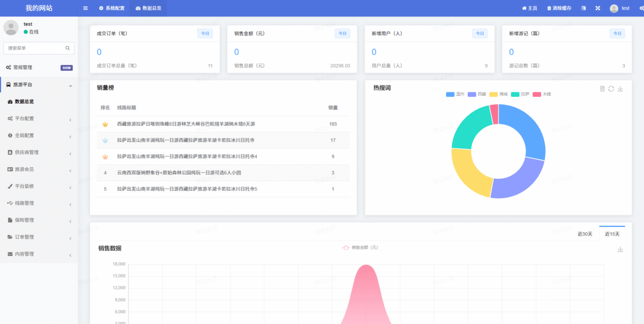Go to 主页 from the top bar

click(x=530, y=8)
